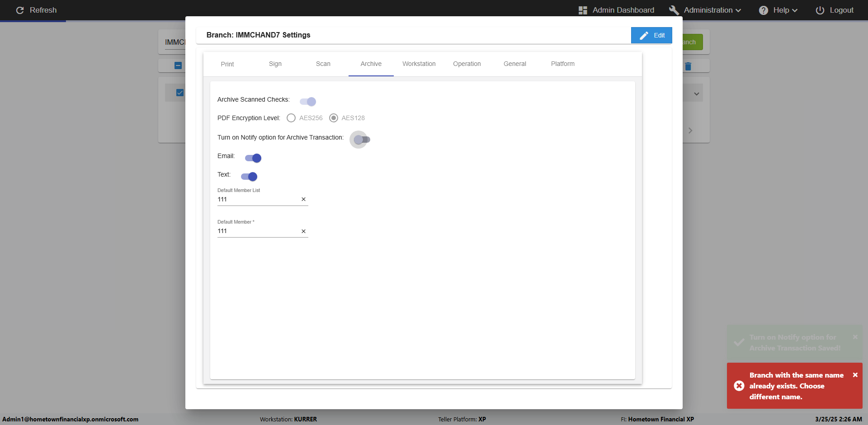
Task: Clear the Default Member List field
Action: [x=303, y=199]
